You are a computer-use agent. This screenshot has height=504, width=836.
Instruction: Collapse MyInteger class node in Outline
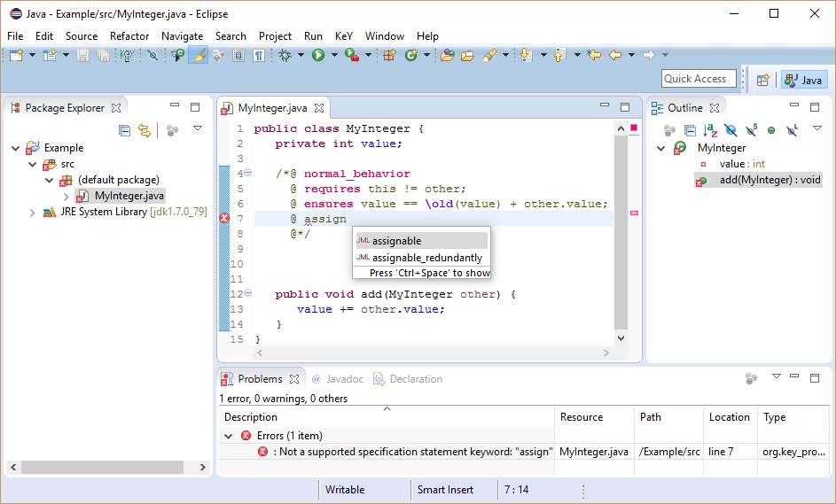point(661,149)
